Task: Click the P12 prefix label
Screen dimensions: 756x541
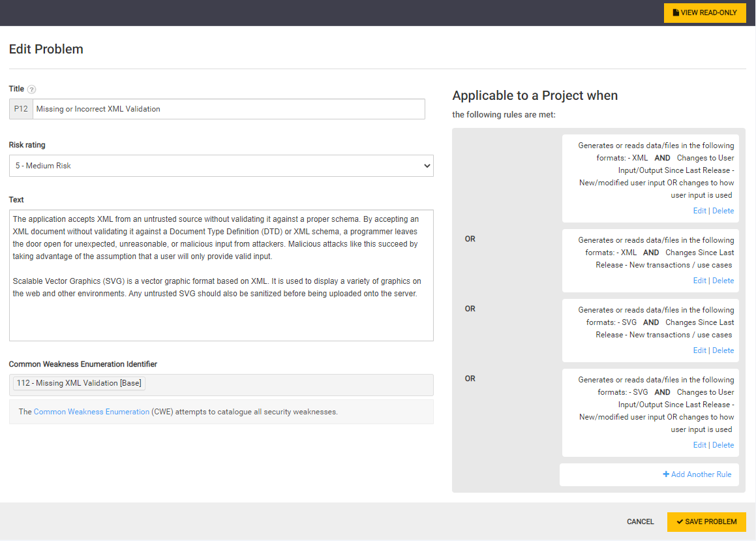Action: coord(21,109)
